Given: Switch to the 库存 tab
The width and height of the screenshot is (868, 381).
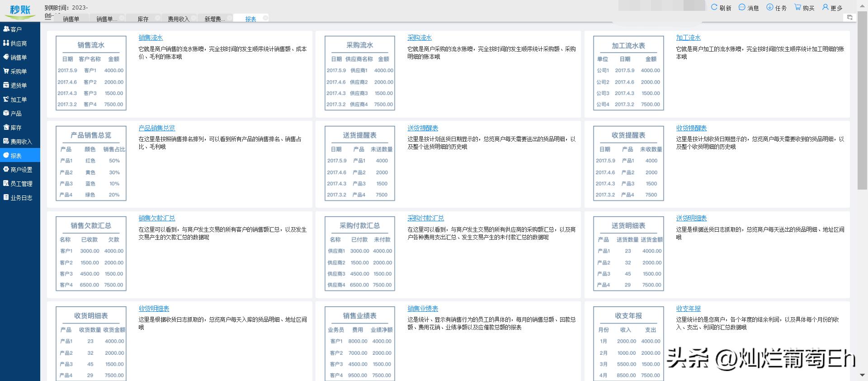Looking at the screenshot, I should click(143, 19).
